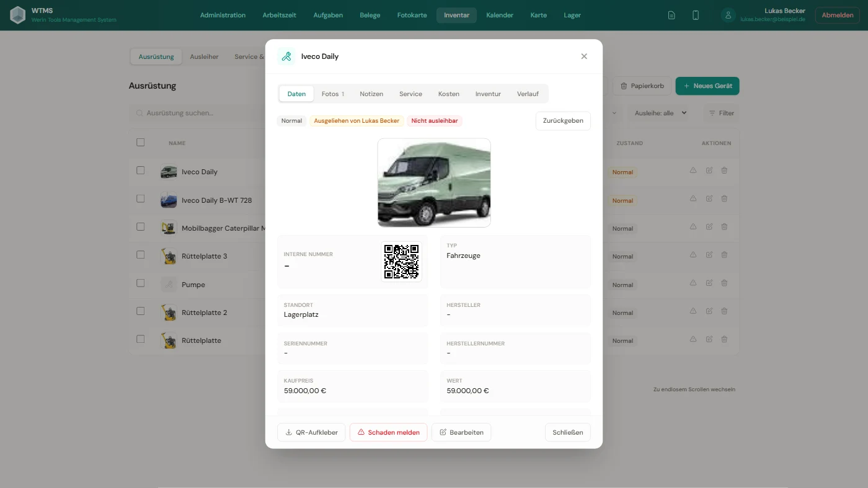Open the document icon in top bar
The height and width of the screenshot is (488, 868).
tap(671, 16)
